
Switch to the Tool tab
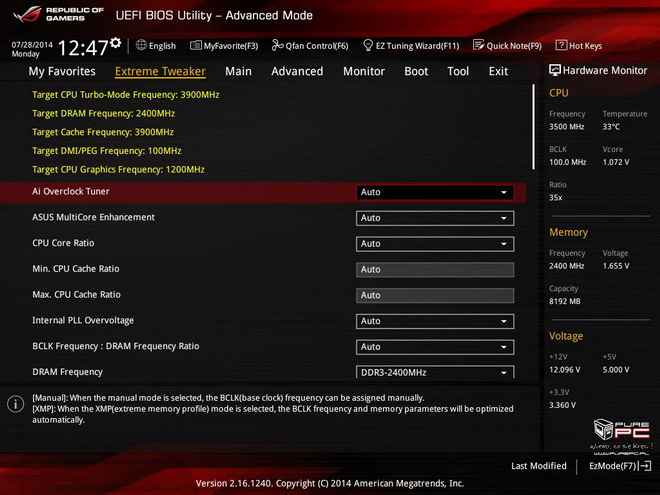(458, 71)
